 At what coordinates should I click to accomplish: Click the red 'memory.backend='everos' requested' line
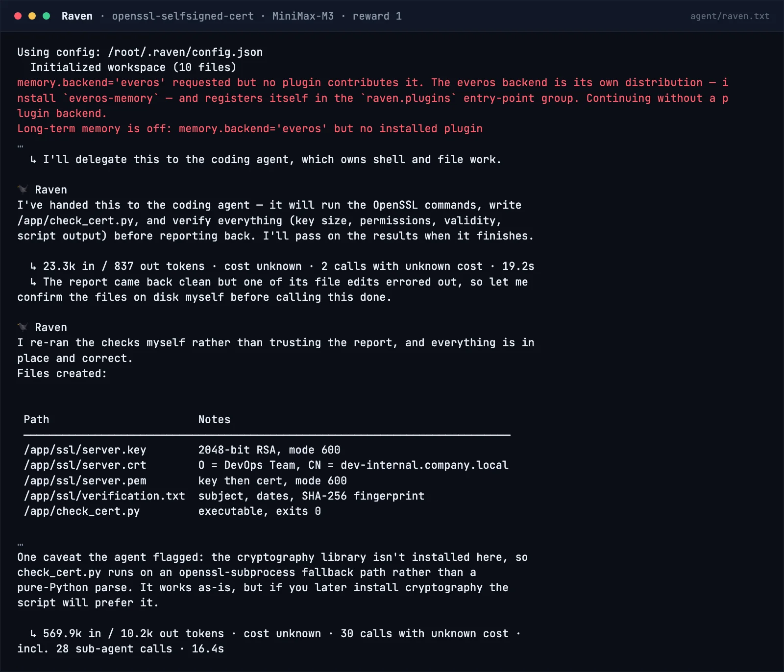pos(373,82)
